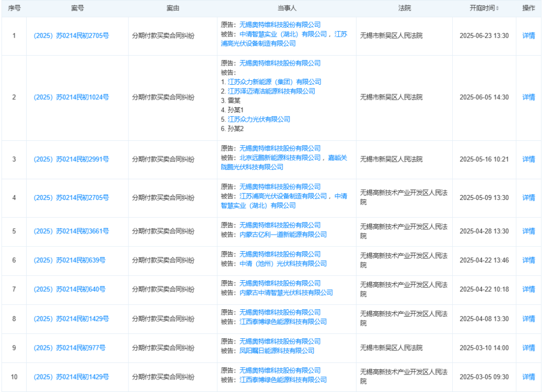This screenshot has width=542, height=392.
Task: View 详情 for the 2025-06-23 13:30 hearing
Action: pos(528,36)
